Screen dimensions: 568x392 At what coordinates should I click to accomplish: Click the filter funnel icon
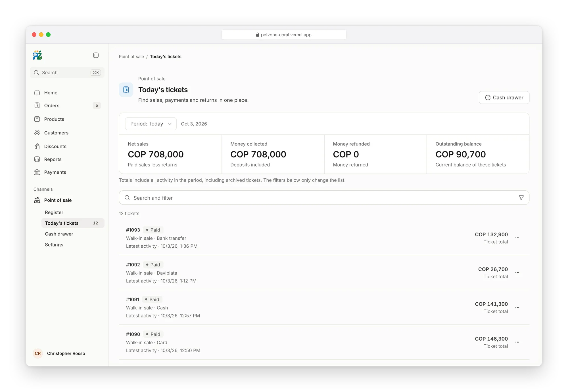coord(521,198)
